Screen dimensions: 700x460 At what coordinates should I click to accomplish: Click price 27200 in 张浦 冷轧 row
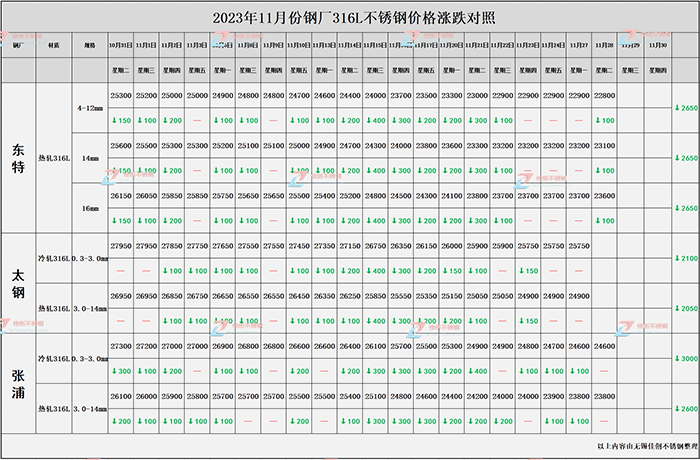[x=146, y=346]
